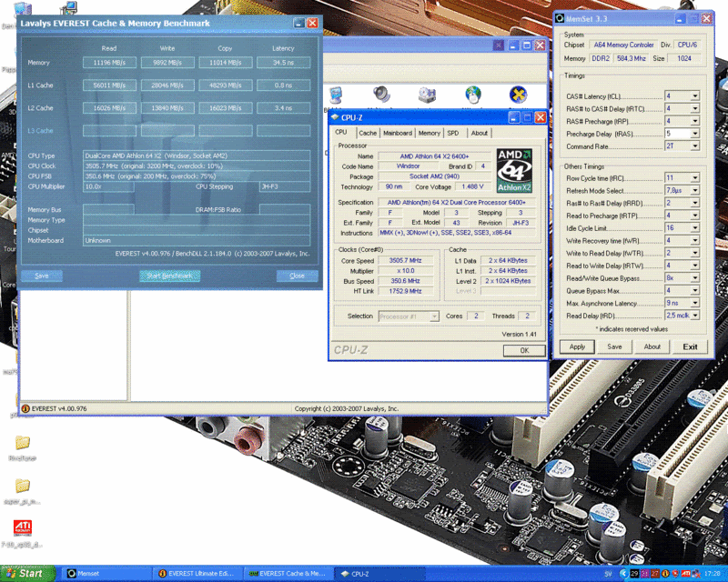Open the Multimedia speaker icon in EVEREST
This screenshot has width=728, height=582.
click(381, 95)
